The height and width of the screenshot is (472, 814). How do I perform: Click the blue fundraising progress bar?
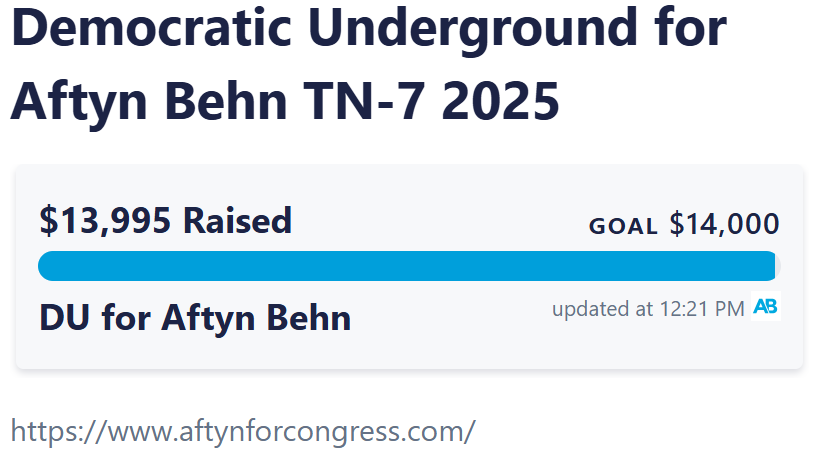click(400, 266)
